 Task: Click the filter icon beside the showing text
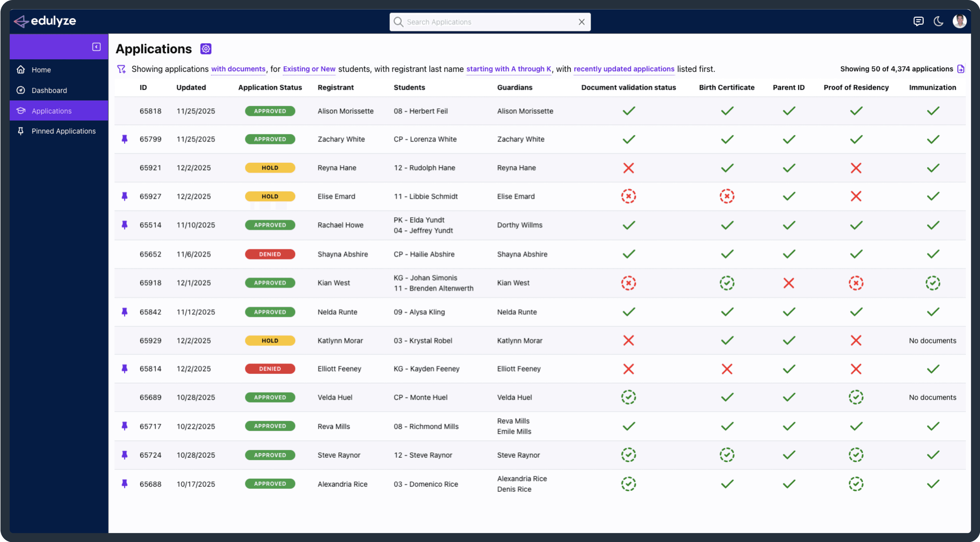(x=121, y=69)
